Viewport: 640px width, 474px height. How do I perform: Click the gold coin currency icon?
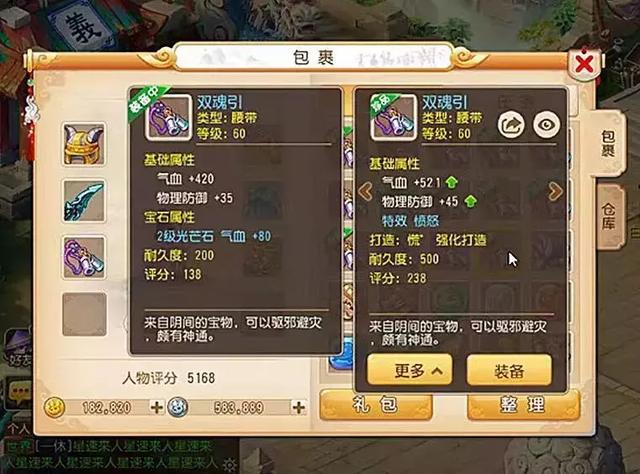55,407
